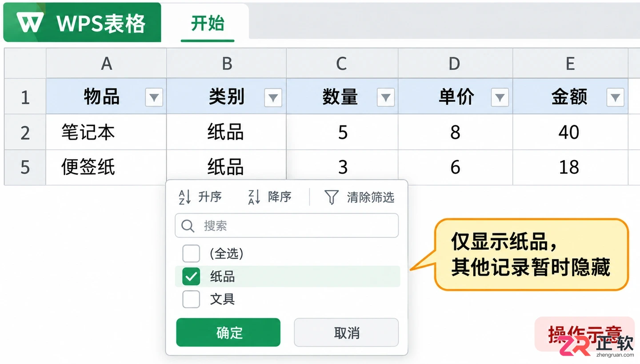Image resolution: width=640 pixels, height=364 pixels.
Task: Open the 类别 column filter dropdown
Action: coord(273,97)
